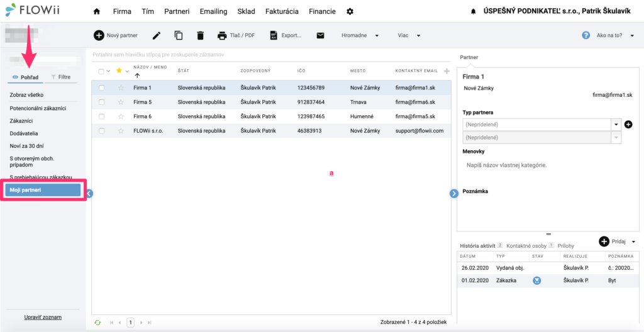Click the Upraviť zoznam link
This screenshot has width=644, height=332.
click(x=43, y=317)
